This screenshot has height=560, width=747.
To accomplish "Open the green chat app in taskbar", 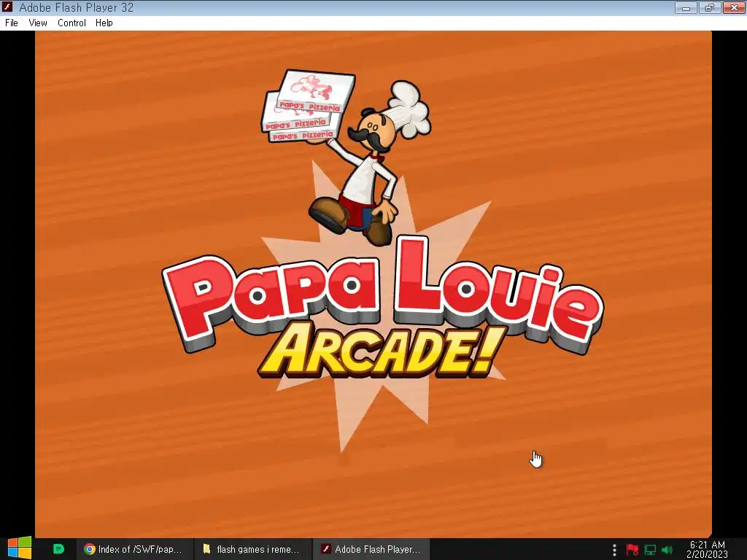I will [58, 548].
